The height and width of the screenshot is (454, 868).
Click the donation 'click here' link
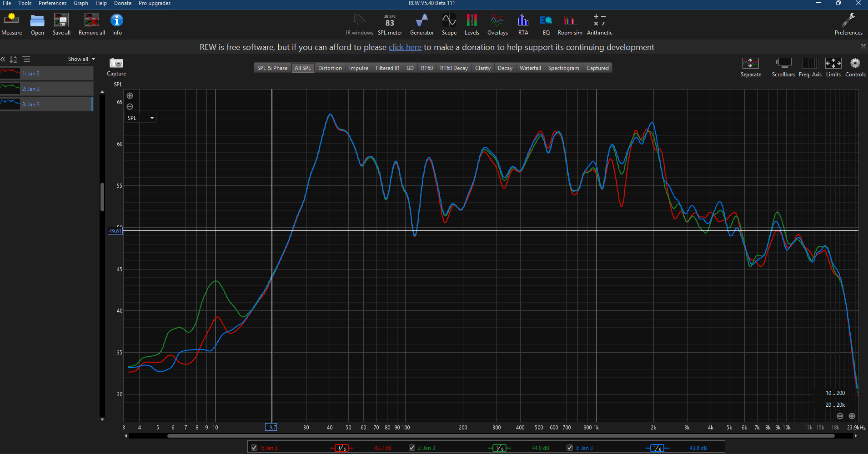pos(405,47)
